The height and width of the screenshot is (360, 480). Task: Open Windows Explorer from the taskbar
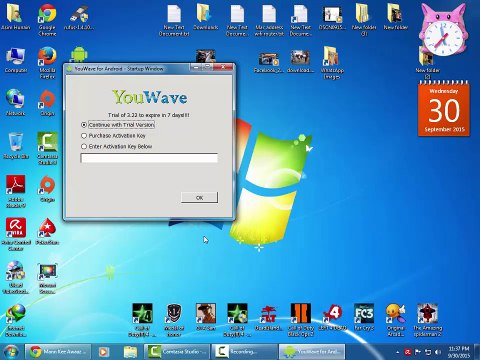coord(130,352)
